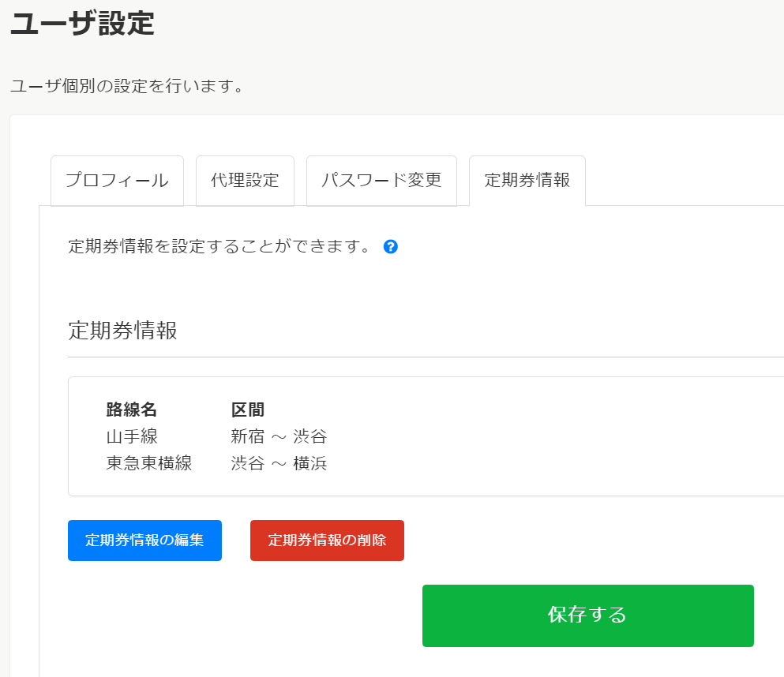Click 渋谷 start station in the 東急東横線 row
This screenshot has width=784, height=677.
[247, 463]
